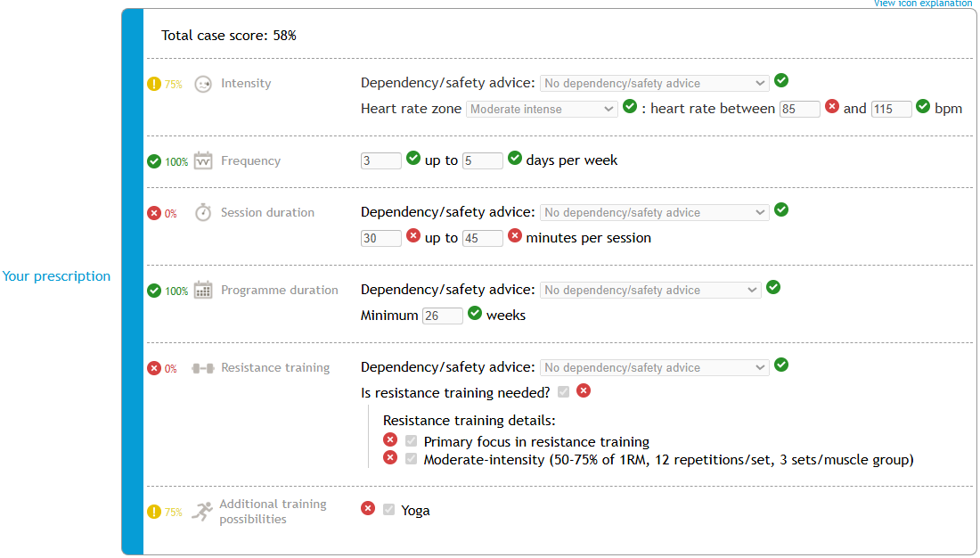Toggle the 'Is resistance training needed?' checkbox
The height and width of the screenshot is (558, 980).
tap(563, 391)
